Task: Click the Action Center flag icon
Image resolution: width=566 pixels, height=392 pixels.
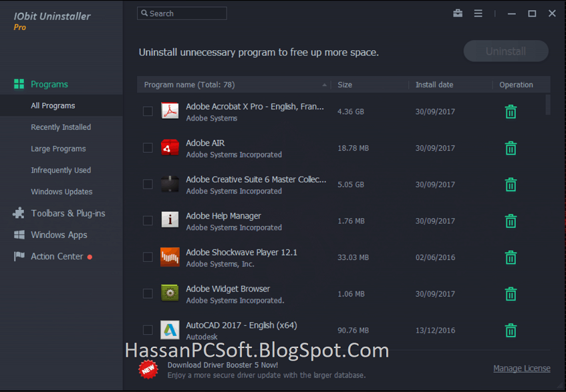Action: 19,256
